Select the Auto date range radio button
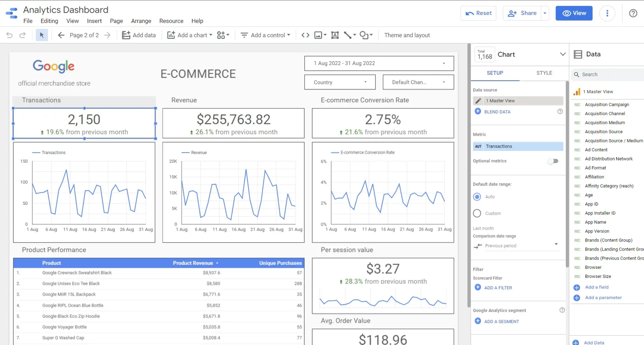The image size is (644, 345). click(x=477, y=197)
